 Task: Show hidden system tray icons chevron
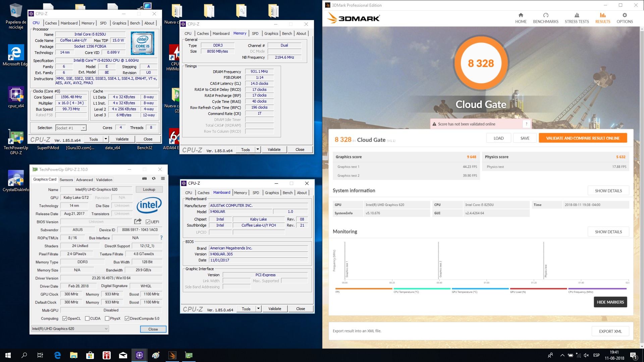coord(562,355)
